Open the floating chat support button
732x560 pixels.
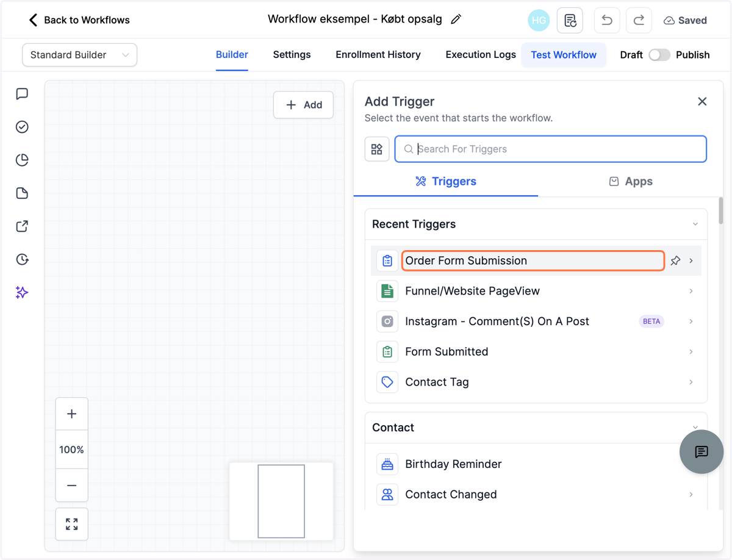click(x=701, y=451)
